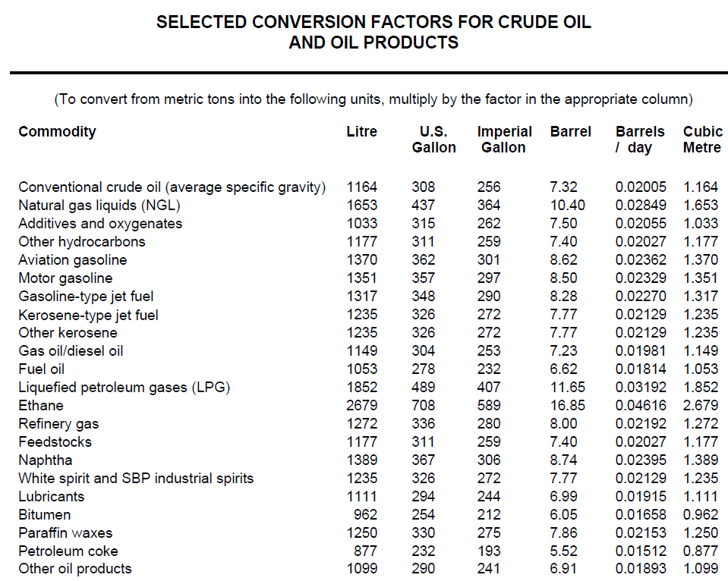Select the Barrels / day column header

pos(640,140)
